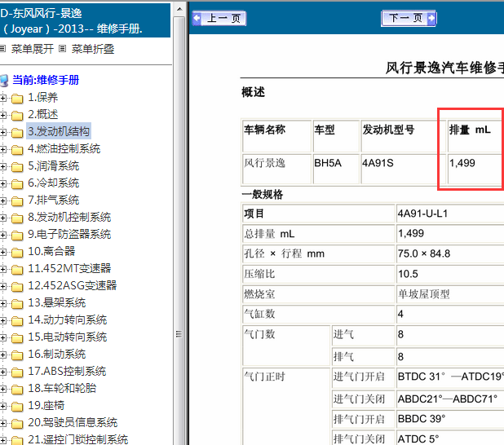Click the folder icon for 1.保养
The height and width of the screenshot is (445, 504).
[17, 99]
